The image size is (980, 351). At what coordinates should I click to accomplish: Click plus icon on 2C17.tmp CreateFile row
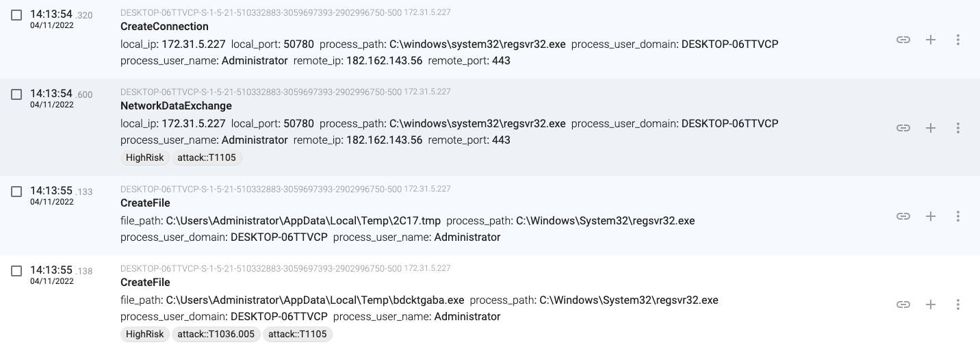click(x=931, y=216)
